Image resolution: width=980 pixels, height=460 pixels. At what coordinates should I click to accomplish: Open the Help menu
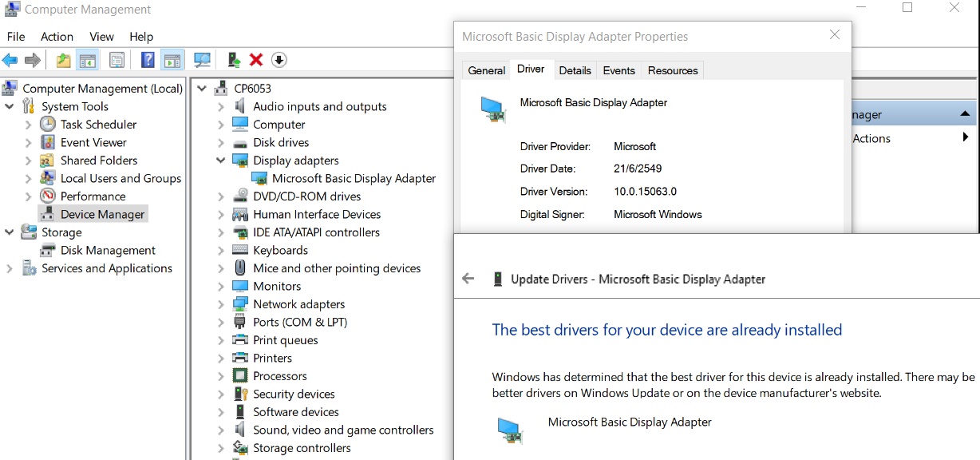coord(140,37)
